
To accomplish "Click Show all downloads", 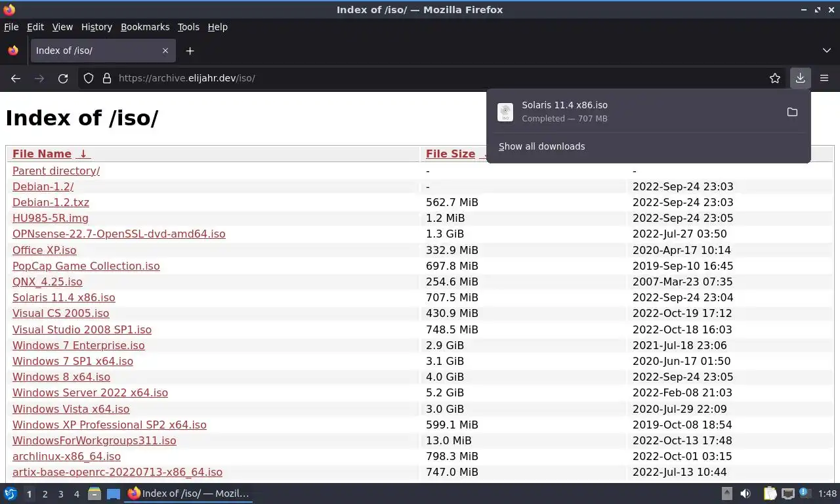I will pyautogui.click(x=541, y=146).
